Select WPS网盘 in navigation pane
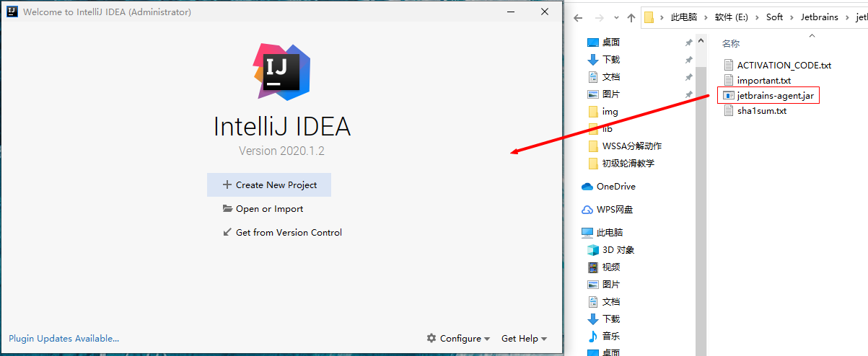Viewport: 868px width, 356px height. click(x=614, y=210)
